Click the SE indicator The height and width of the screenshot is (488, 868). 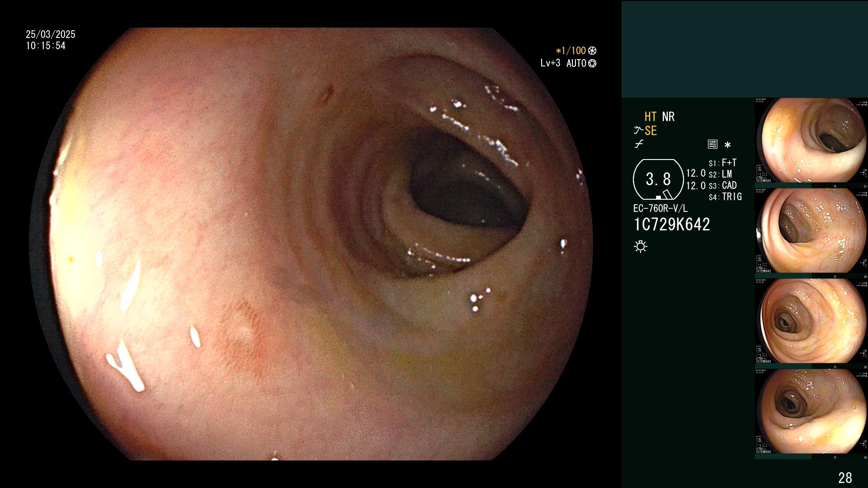click(x=651, y=131)
